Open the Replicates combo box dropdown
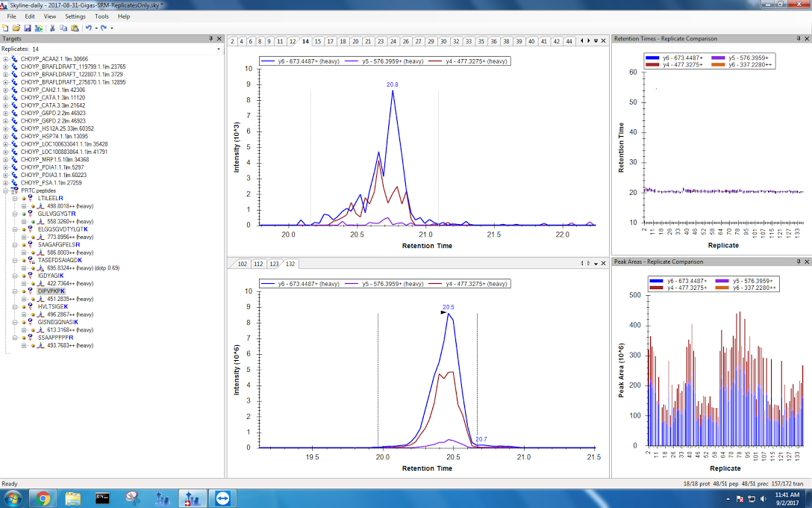Viewport: 812px width, 508px height. pos(218,49)
